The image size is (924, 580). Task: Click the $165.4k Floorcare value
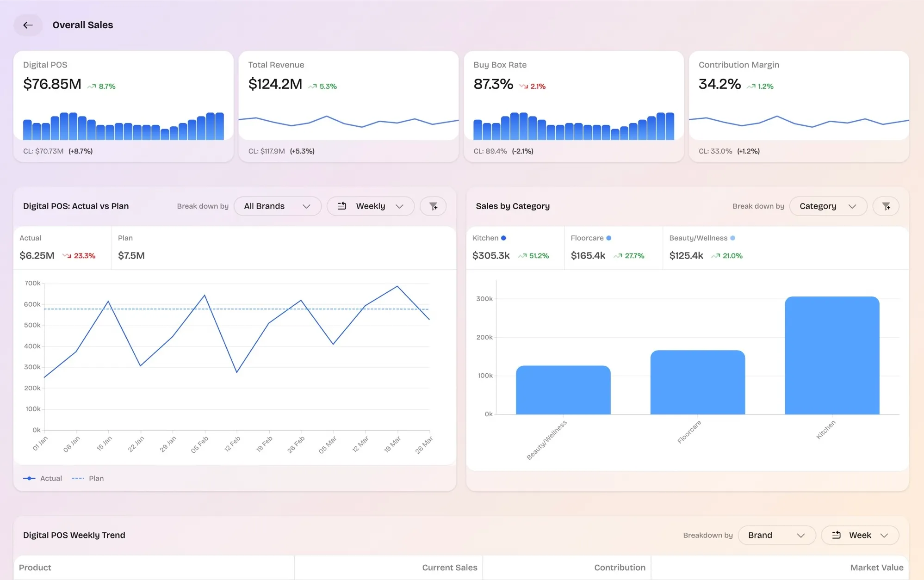[x=588, y=256]
